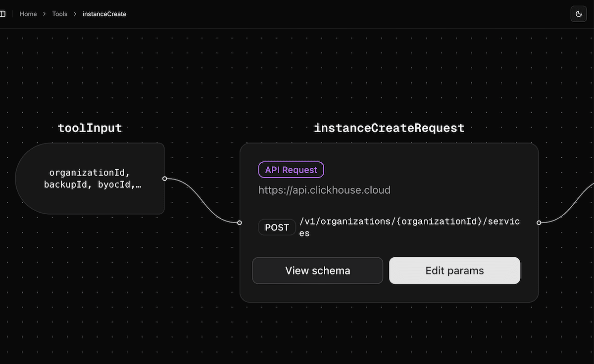Click instanceCreateRequest input connector handle

(x=240, y=223)
